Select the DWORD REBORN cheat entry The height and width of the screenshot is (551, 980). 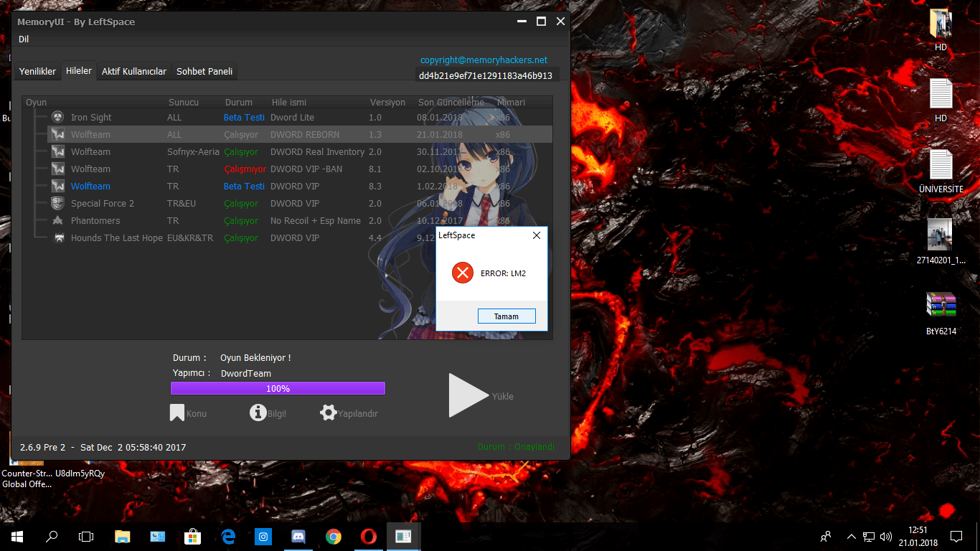point(305,134)
